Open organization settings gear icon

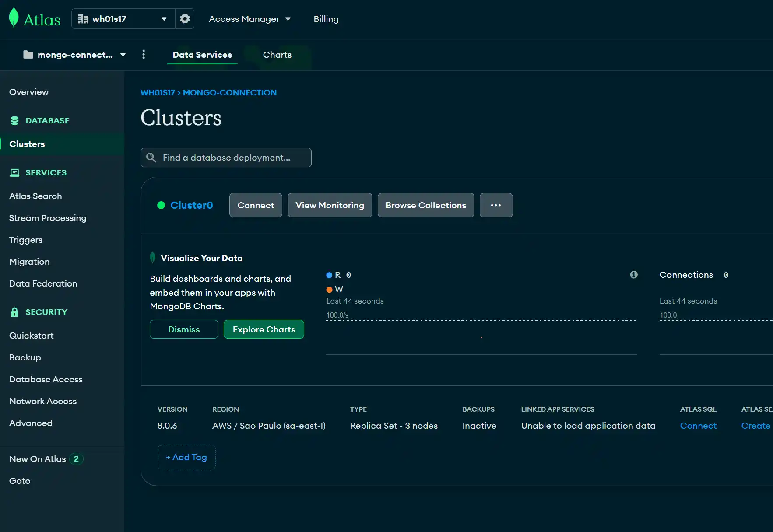click(x=185, y=19)
